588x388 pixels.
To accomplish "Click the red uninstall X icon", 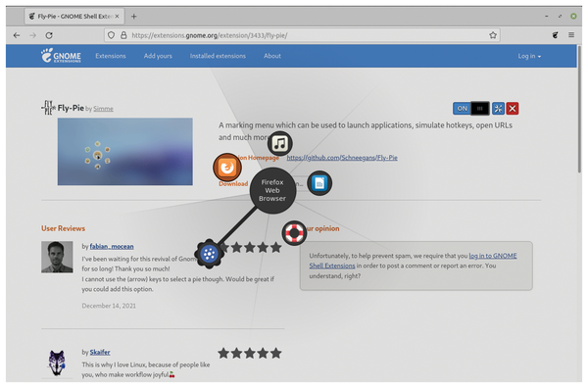I will point(513,109).
